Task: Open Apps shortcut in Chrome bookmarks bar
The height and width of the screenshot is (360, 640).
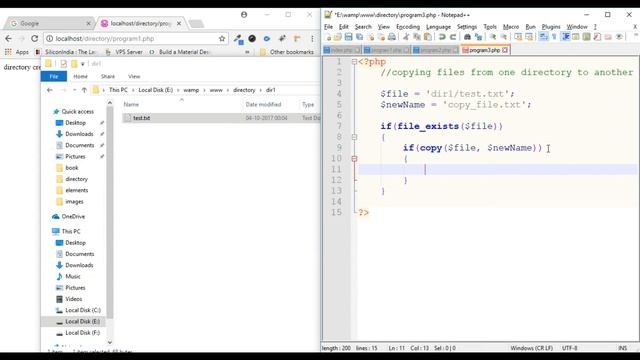Action: coord(17,52)
